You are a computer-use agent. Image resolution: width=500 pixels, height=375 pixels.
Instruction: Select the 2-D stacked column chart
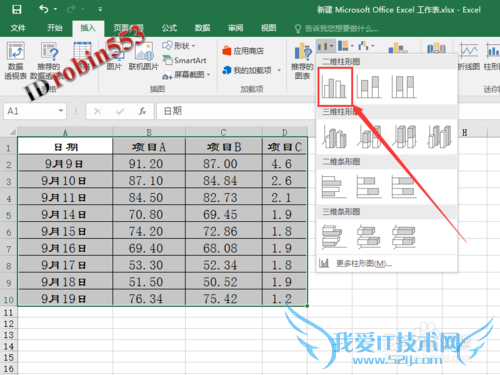coord(369,87)
